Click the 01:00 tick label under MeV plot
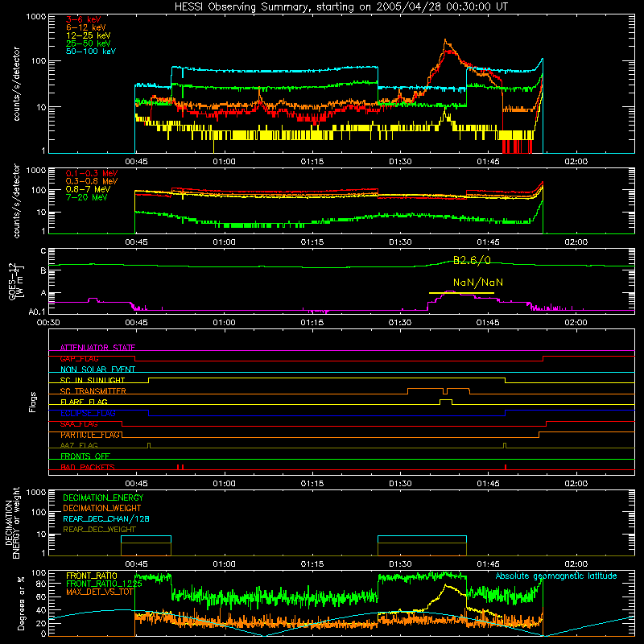This screenshot has width=644, height=644. pyautogui.click(x=225, y=242)
